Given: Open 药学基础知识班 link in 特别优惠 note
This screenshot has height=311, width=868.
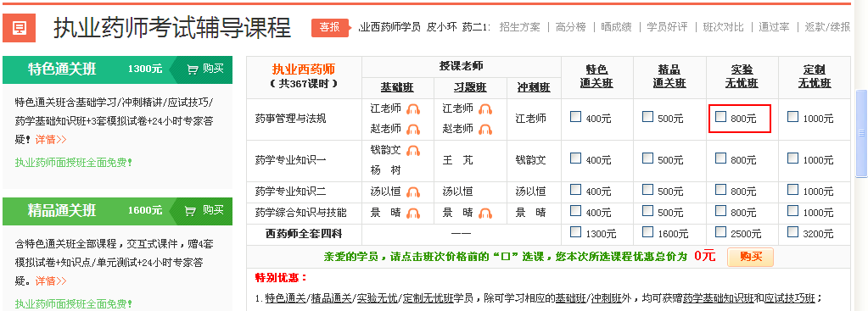Looking at the screenshot, I should [718, 298].
